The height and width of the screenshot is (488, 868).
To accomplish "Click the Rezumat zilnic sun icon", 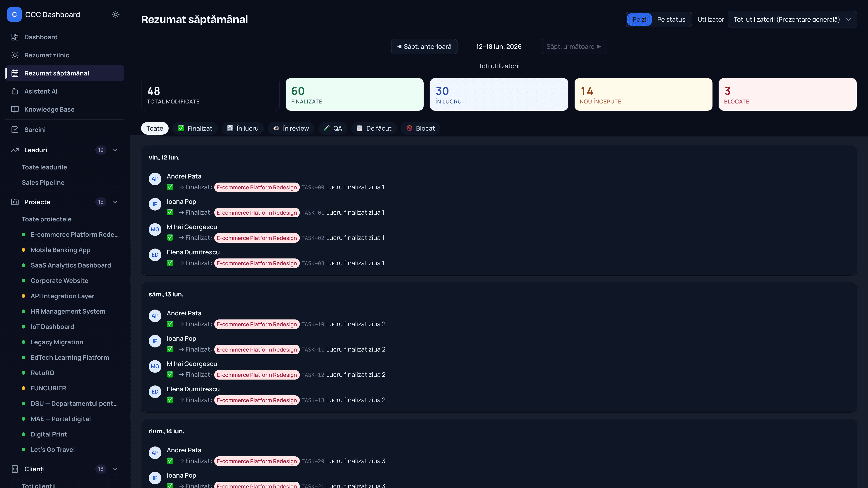I will (15, 55).
